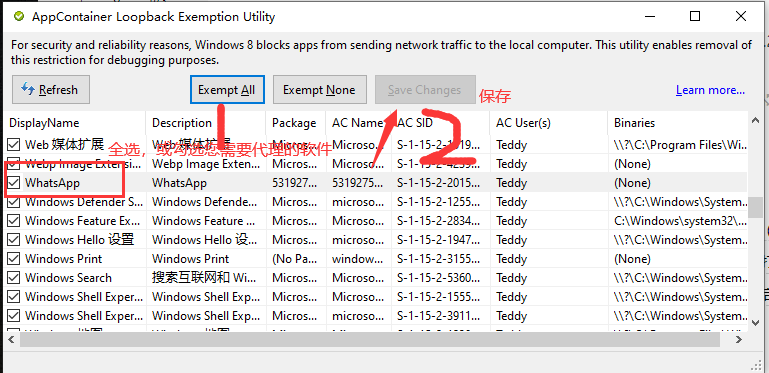Click the horizontal scroll left arrow
Screen dimensions: 769x373
tap(12, 339)
